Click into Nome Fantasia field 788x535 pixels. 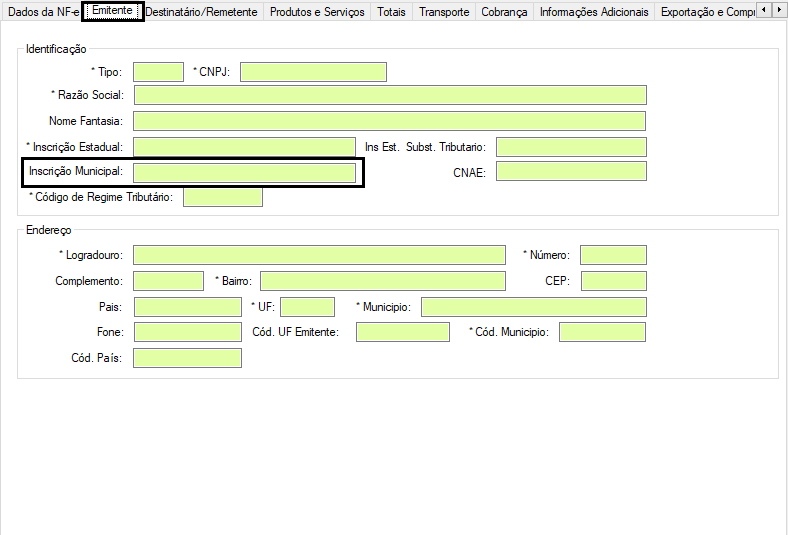(x=390, y=121)
